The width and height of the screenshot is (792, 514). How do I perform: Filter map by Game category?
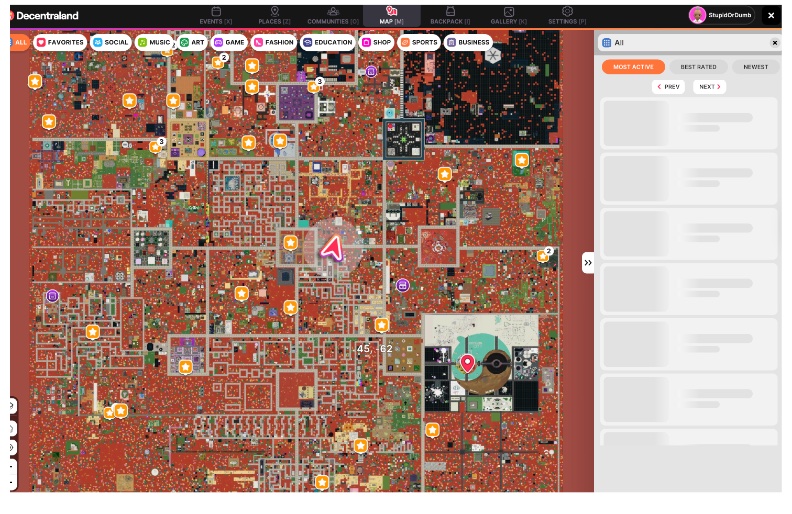click(x=229, y=42)
